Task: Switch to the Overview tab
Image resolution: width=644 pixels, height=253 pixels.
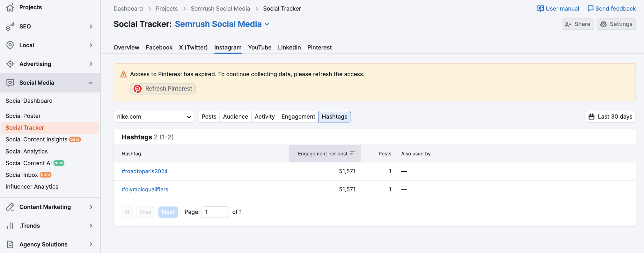Action: point(127,48)
